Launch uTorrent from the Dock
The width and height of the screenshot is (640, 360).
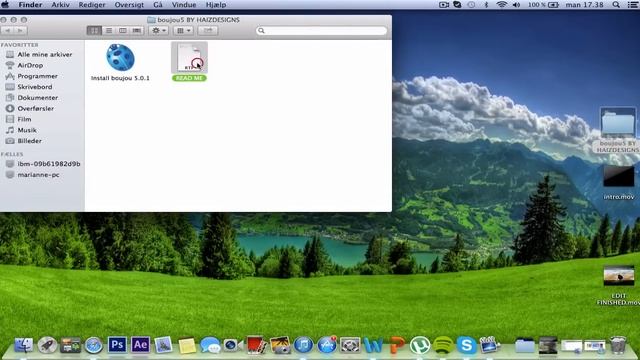point(420,345)
